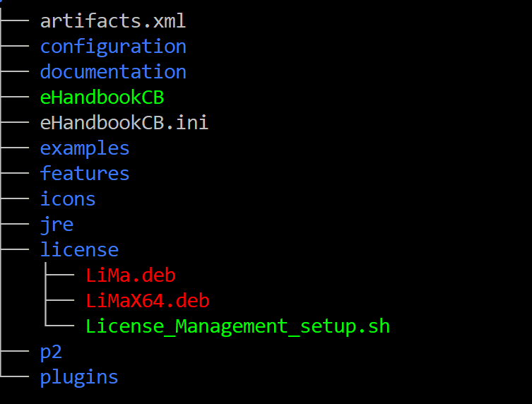Image resolution: width=532 pixels, height=404 pixels.
Task: Click the green eHandbookCB executable
Action: (102, 97)
